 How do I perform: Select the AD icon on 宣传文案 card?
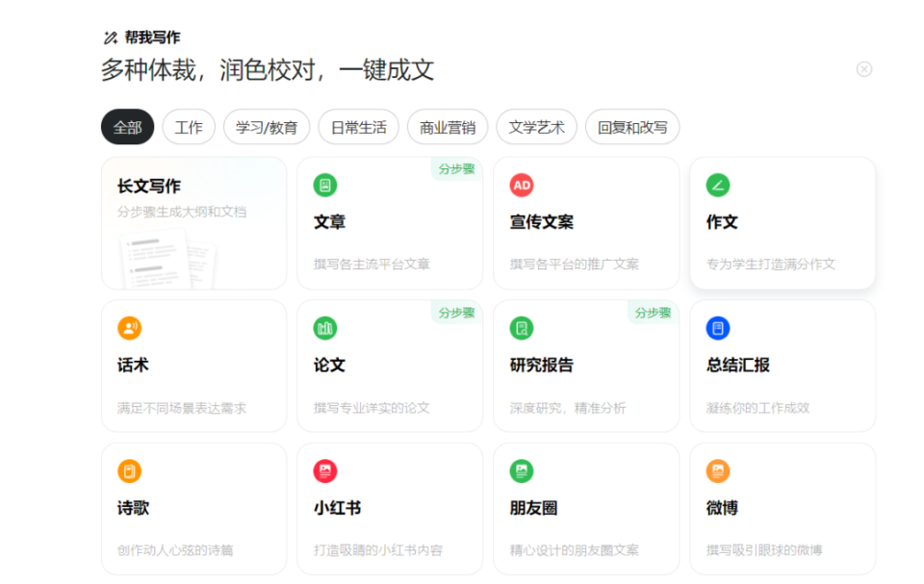point(521,185)
